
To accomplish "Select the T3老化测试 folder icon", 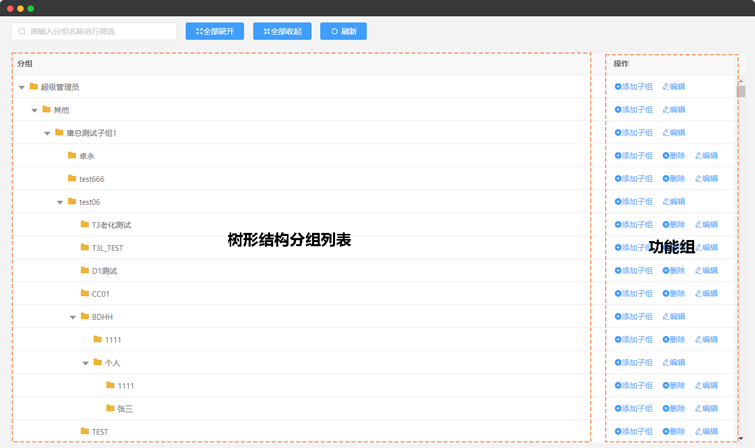I will click(85, 225).
